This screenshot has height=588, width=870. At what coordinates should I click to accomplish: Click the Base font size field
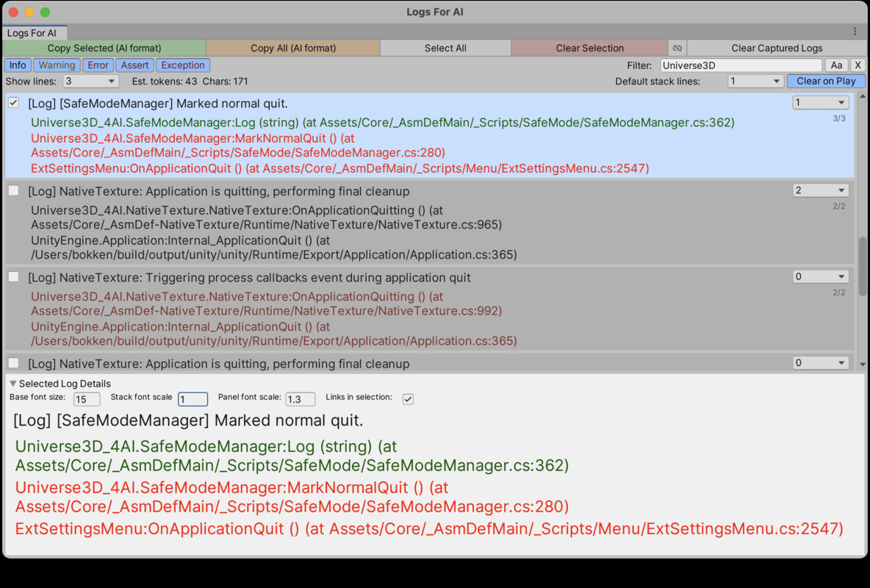point(87,398)
